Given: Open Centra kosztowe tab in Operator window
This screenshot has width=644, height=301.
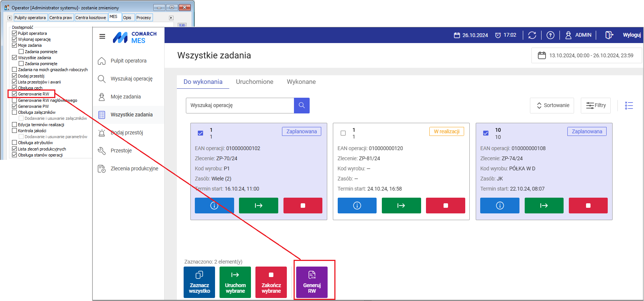Looking at the screenshot, I should click(91, 18).
